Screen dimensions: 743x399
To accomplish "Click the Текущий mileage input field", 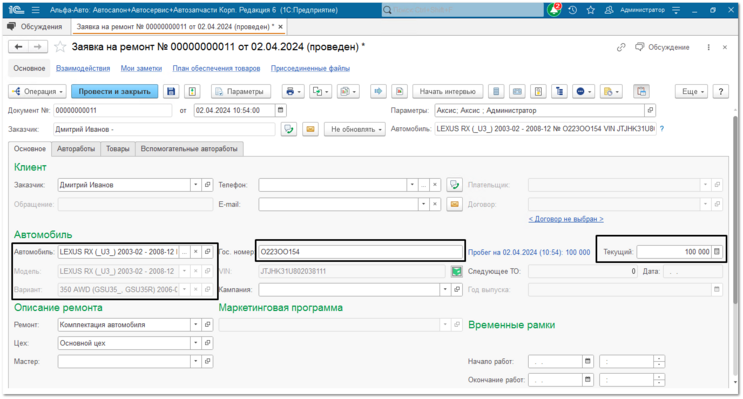I will (x=674, y=252).
